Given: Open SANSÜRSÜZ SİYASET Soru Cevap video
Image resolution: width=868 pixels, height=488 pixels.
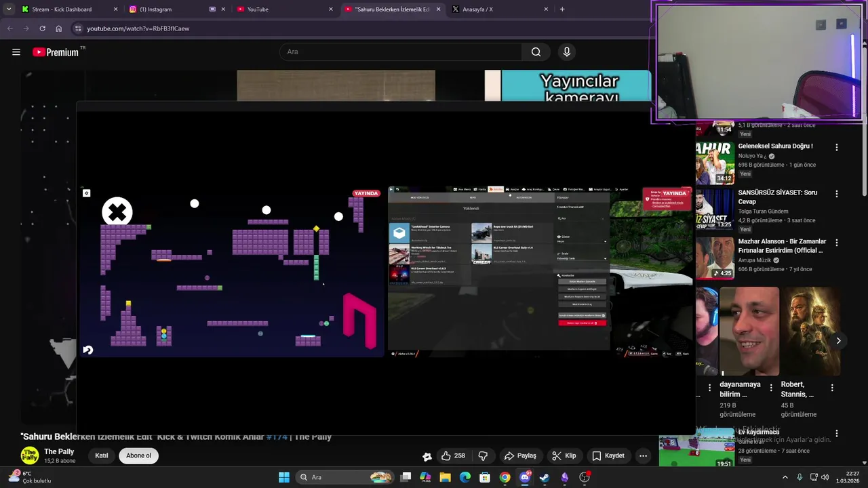Looking at the screenshot, I should click(x=715, y=209).
